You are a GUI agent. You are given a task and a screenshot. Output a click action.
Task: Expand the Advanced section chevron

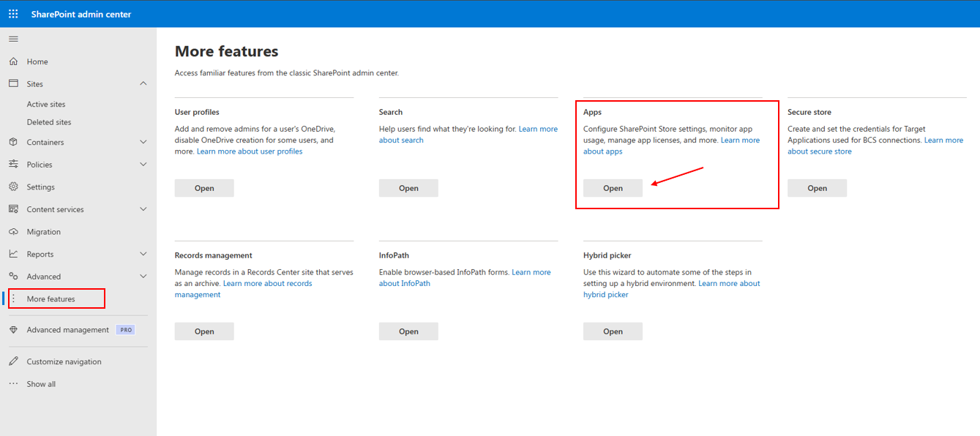[143, 277]
